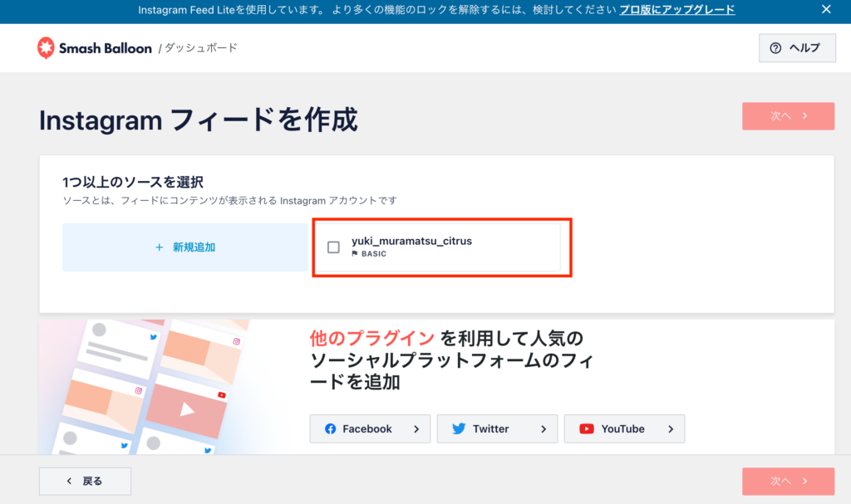Add a new source with 新規追加
The height and width of the screenshot is (504, 851).
click(185, 247)
